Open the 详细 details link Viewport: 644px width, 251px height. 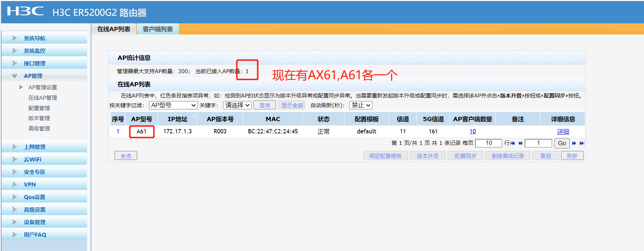(x=563, y=131)
